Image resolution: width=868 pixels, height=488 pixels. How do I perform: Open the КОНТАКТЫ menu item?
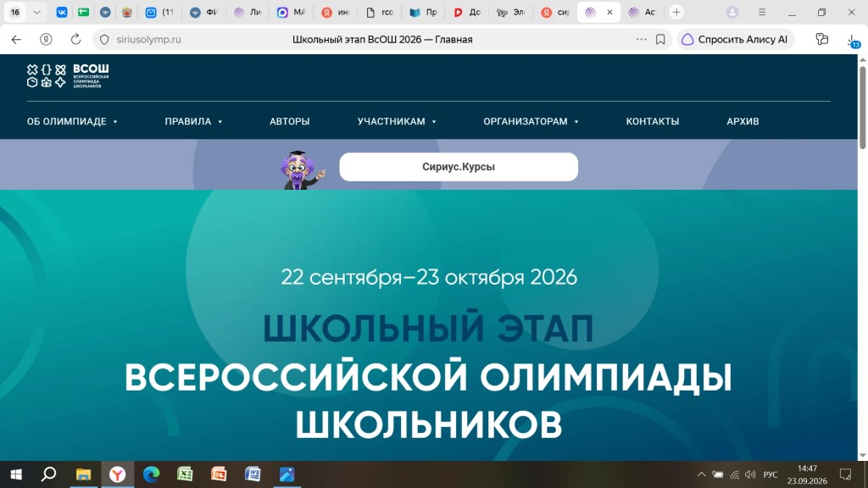[x=652, y=121]
